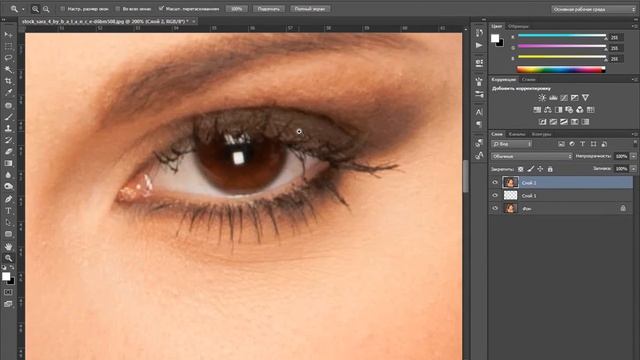Select the Blur tool

[8, 175]
